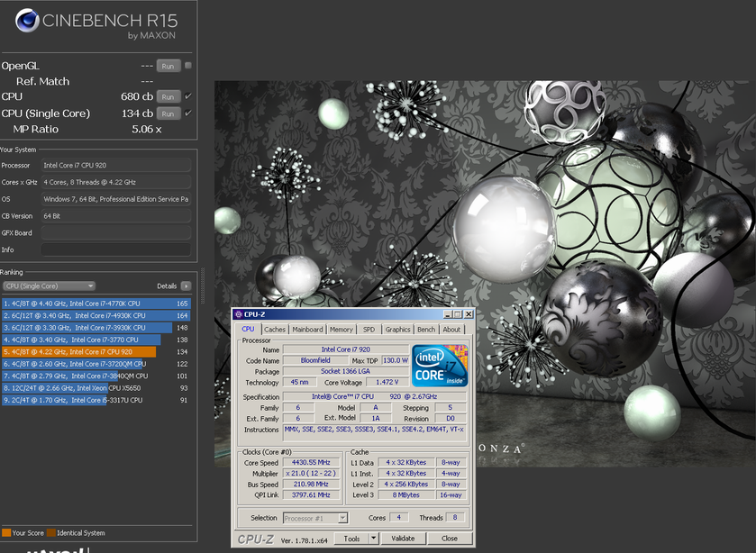Open the CPU (Single Core) ranking dropdown
This screenshot has height=553, width=756.
tap(49, 286)
